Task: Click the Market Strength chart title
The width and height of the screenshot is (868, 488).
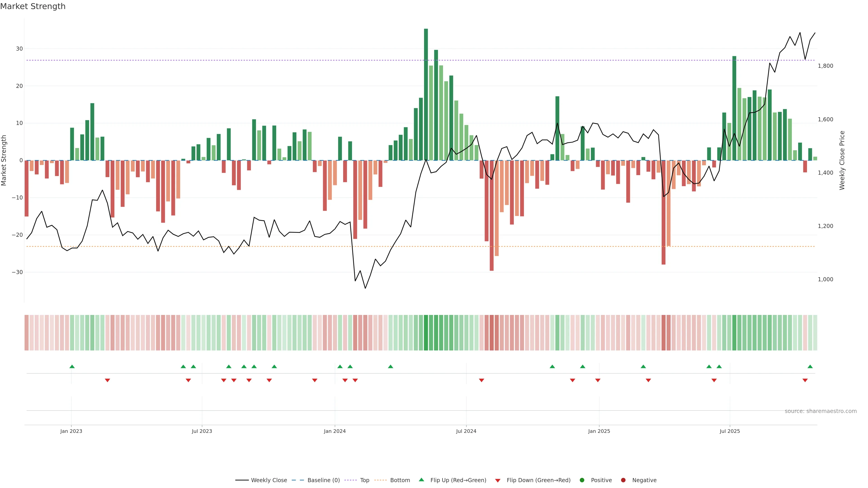Action: (x=33, y=6)
